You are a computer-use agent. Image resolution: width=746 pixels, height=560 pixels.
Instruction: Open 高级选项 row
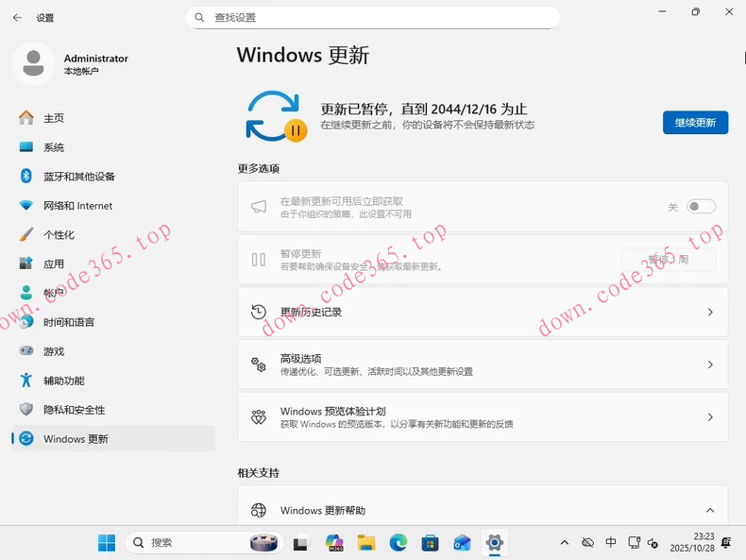click(483, 365)
